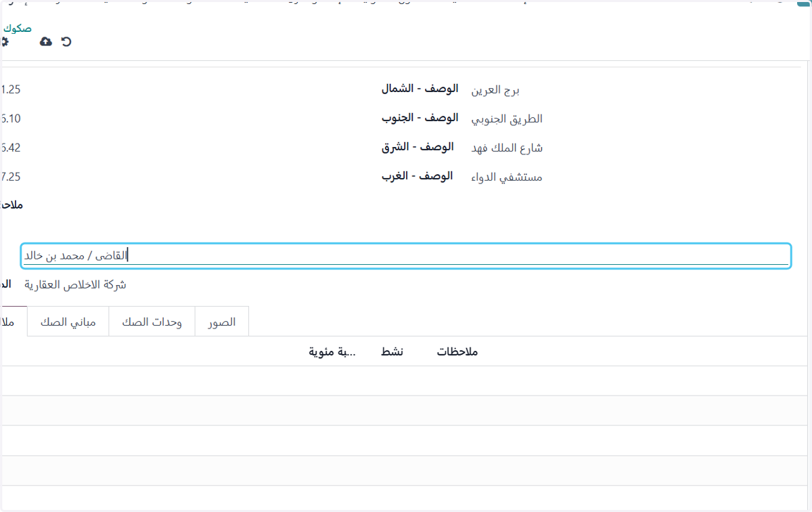Click the discard changes undo icon
The height and width of the screenshot is (512, 812).
click(x=66, y=42)
